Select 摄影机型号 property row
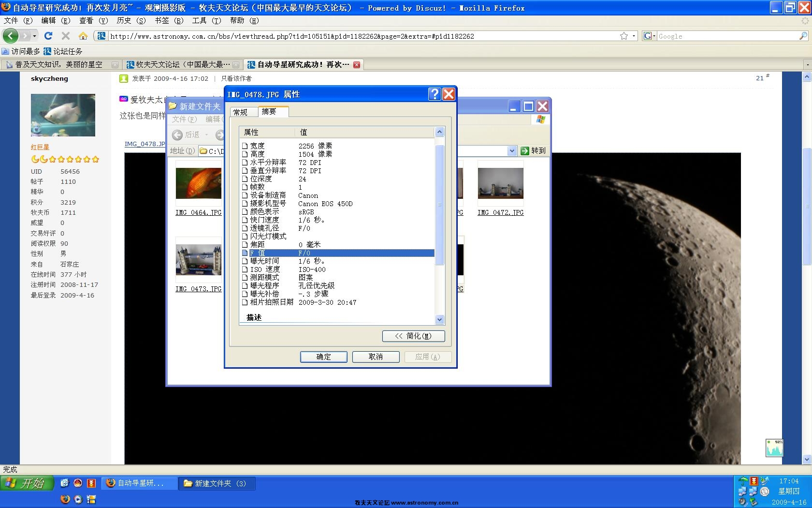812x508 pixels. pos(337,204)
